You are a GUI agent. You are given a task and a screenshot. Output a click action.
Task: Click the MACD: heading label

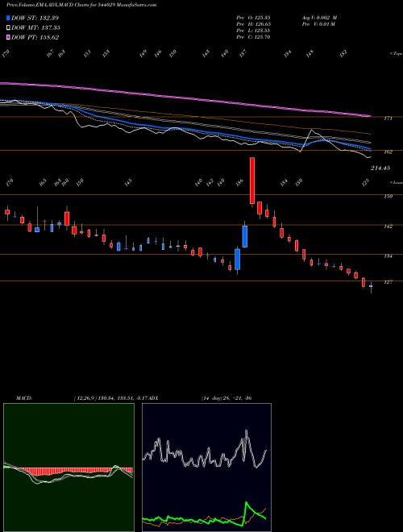pyautogui.click(x=23, y=398)
